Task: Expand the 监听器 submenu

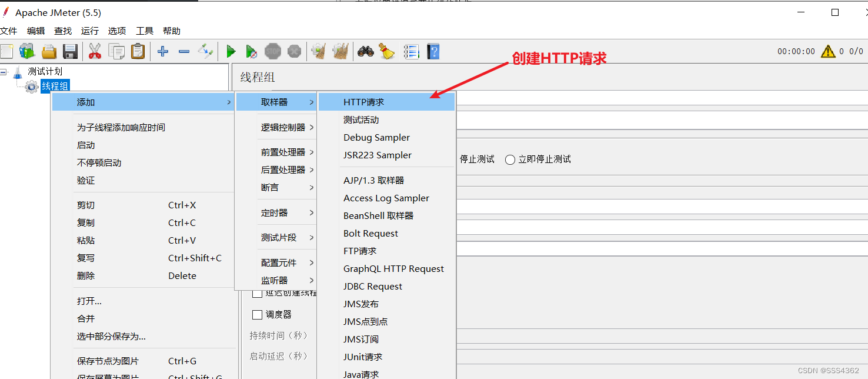Action: point(276,280)
